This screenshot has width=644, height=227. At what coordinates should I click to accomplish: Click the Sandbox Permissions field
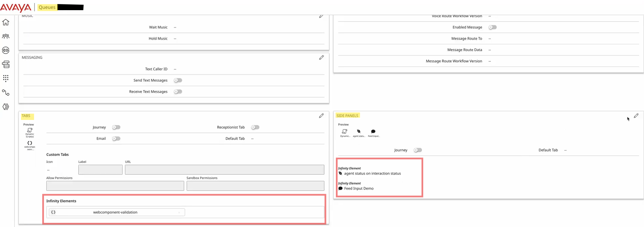point(255,186)
